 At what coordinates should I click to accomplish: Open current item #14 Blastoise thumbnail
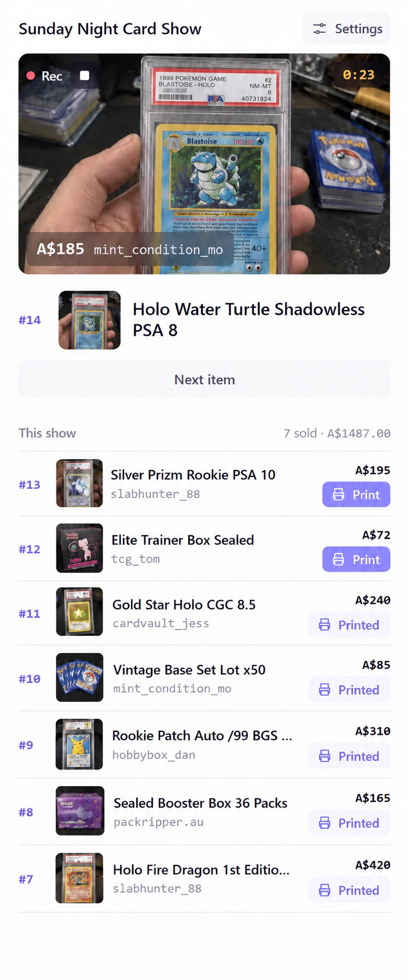click(89, 320)
